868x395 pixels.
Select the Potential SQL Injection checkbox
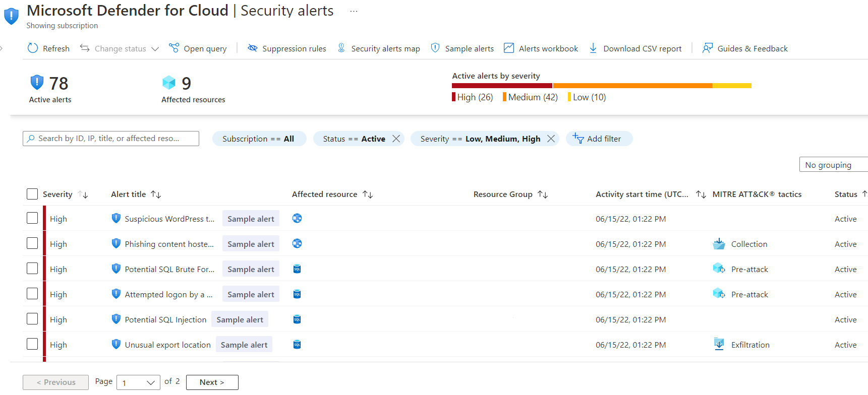(32, 318)
